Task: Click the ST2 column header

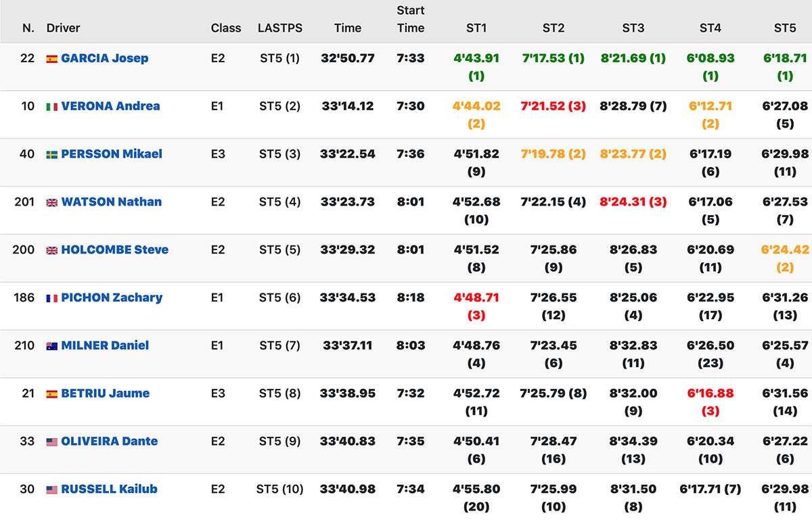Action: pos(554,28)
